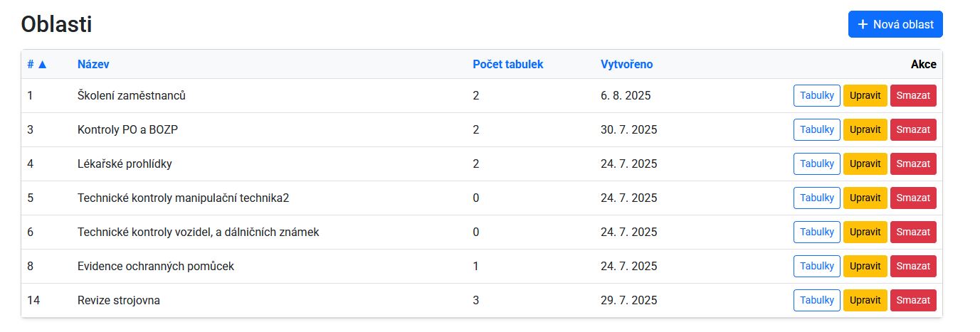The height and width of the screenshot is (332, 980).
Task: Delete the Školení zaměstnanců row
Action: pos(912,95)
